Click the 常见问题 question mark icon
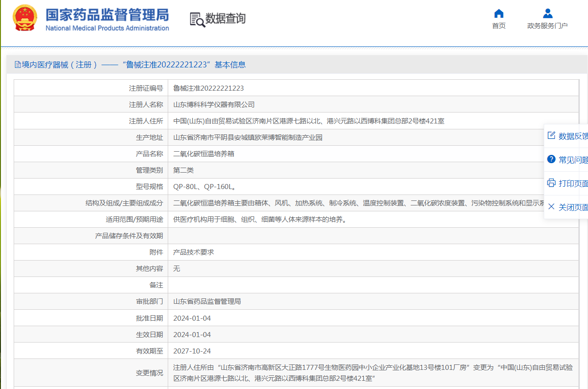This screenshot has width=588, height=389. coord(551,159)
